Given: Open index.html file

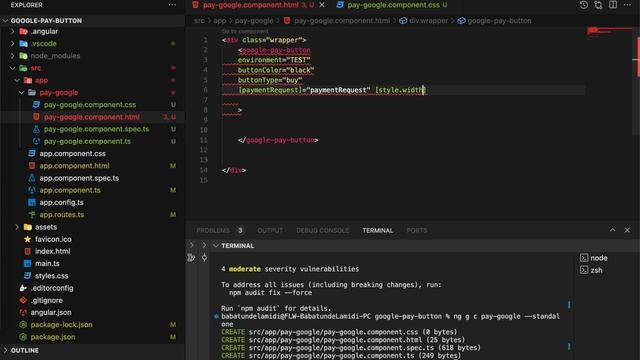Looking at the screenshot, I should tap(52, 251).
